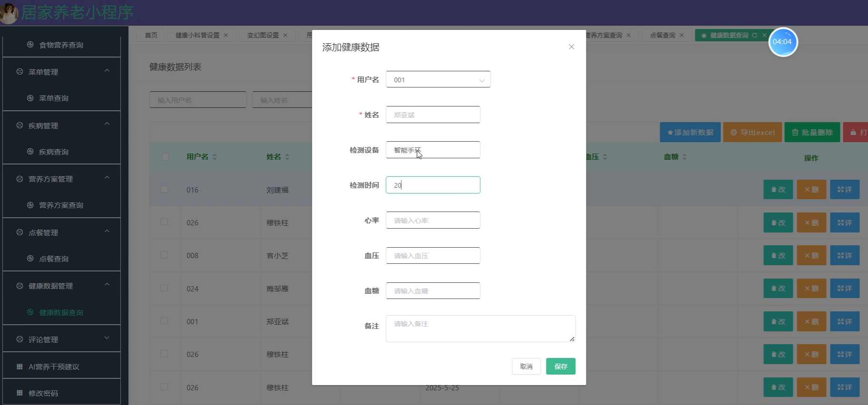Viewport: 868px width, 405px height.
Task: Click the 添加新数据 button
Action: pos(690,132)
